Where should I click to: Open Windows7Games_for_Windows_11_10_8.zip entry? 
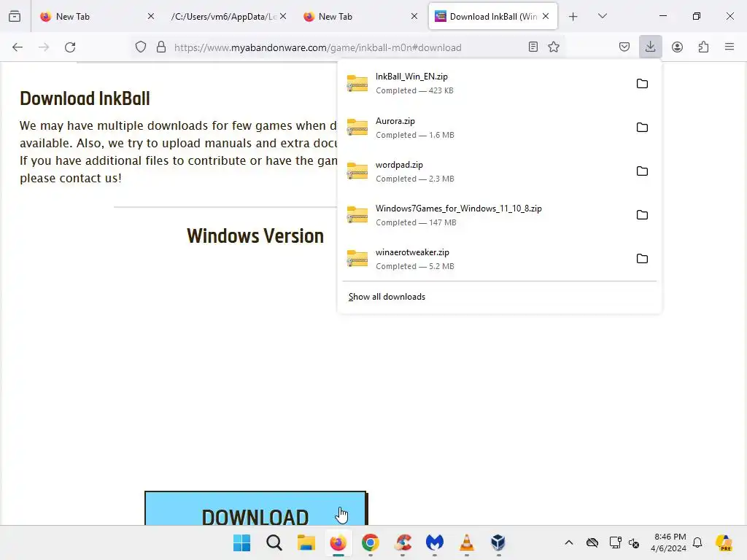(x=486, y=215)
